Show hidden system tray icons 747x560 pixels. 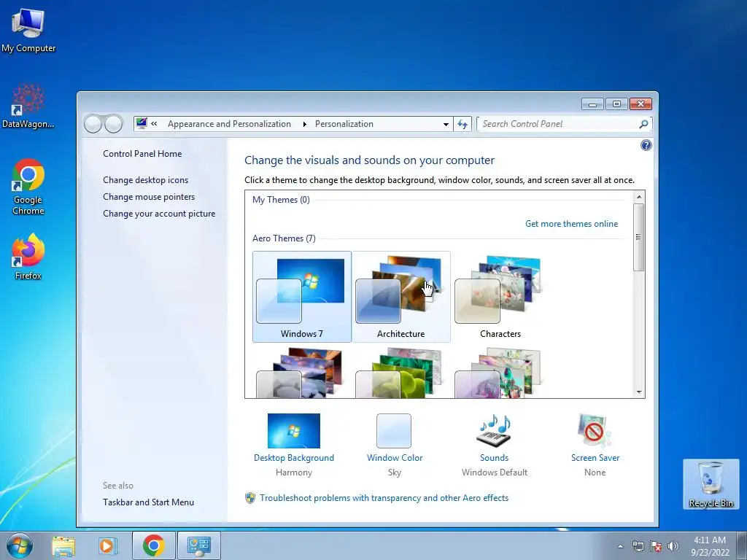pos(620,547)
